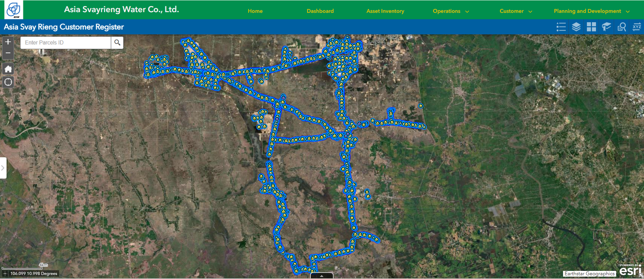The image size is (644, 279).
Task: Open the Legend widget icon
Action: pos(561,27)
